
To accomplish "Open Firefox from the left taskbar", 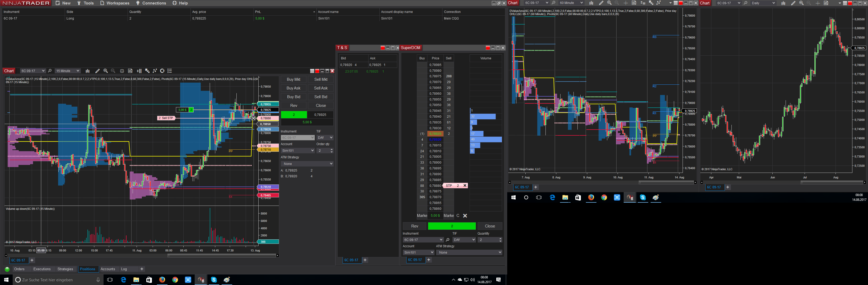I will [162, 280].
